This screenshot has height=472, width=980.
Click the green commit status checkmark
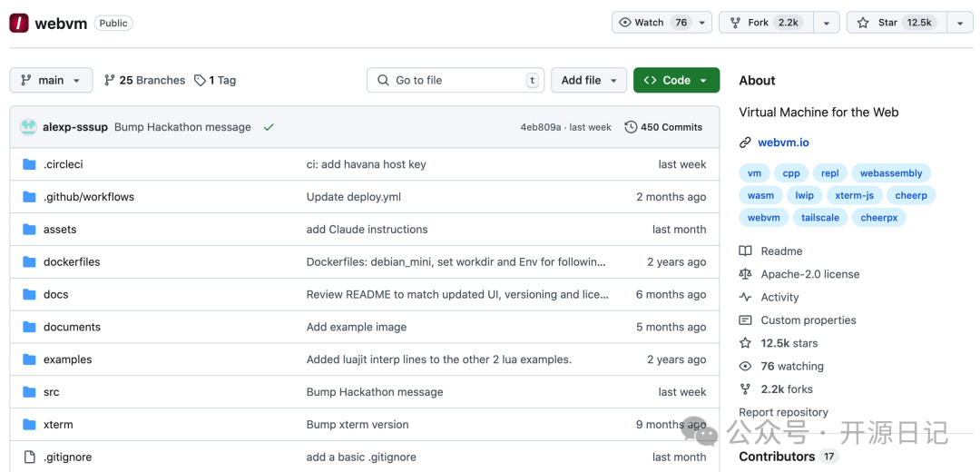pos(269,127)
